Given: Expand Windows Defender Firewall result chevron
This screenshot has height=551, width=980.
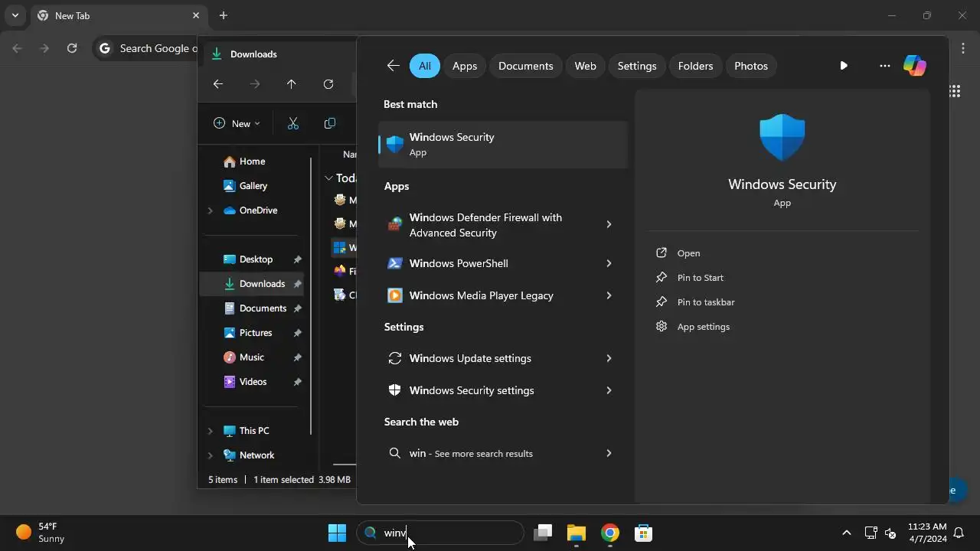Looking at the screenshot, I should 609,224.
